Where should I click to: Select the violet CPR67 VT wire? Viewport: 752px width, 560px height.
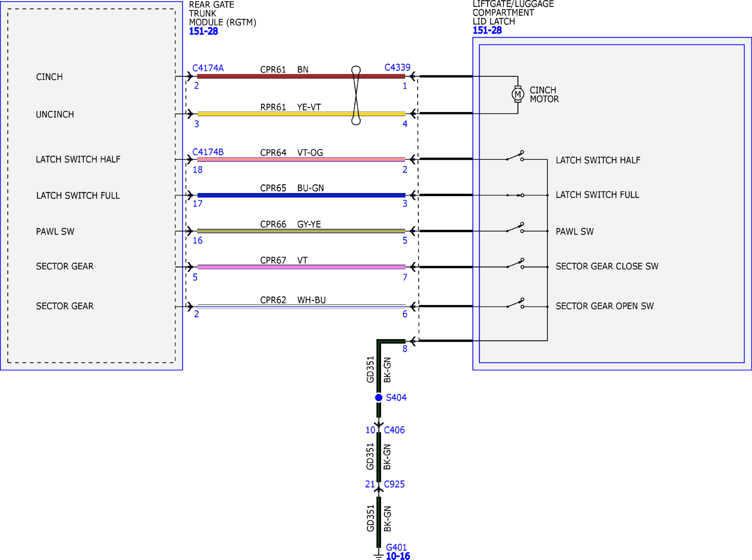point(301,267)
